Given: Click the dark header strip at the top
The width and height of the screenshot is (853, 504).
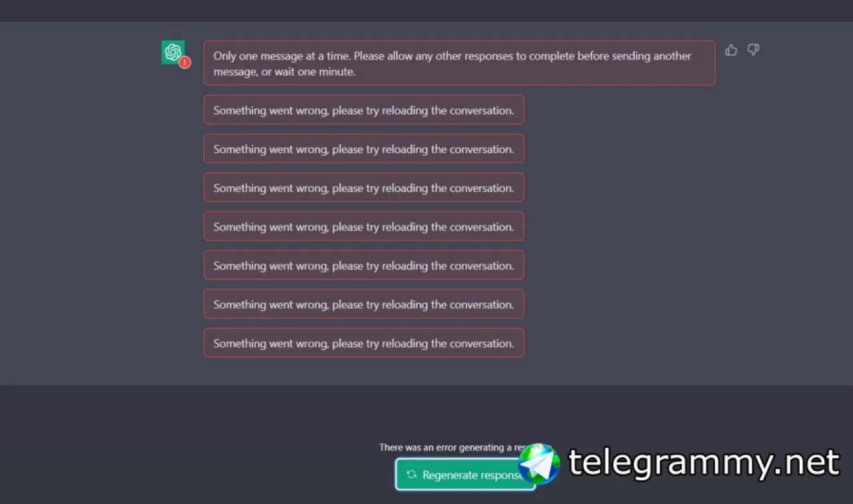Looking at the screenshot, I should [426, 11].
